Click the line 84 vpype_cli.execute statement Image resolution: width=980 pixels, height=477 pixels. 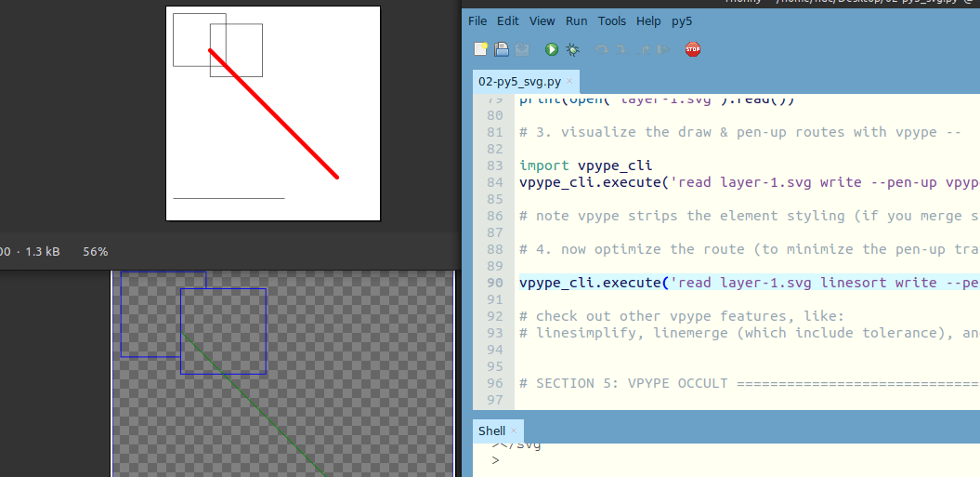750,182
